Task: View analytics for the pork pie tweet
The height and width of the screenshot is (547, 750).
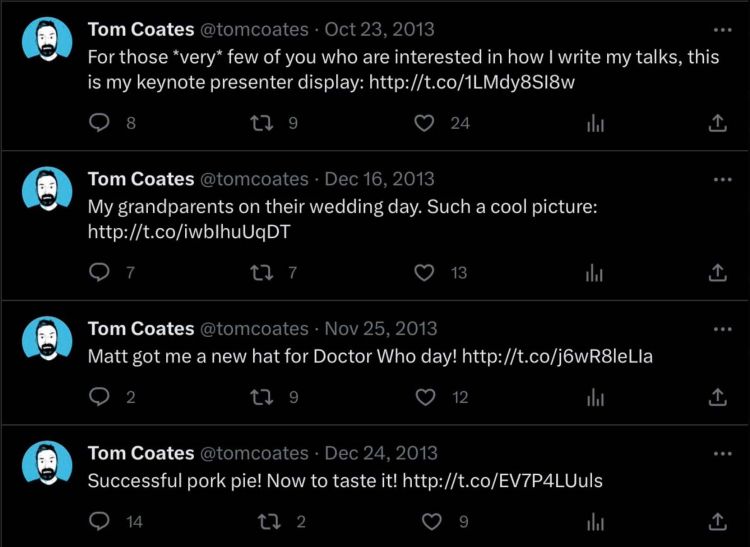Action: pyautogui.click(x=595, y=522)
